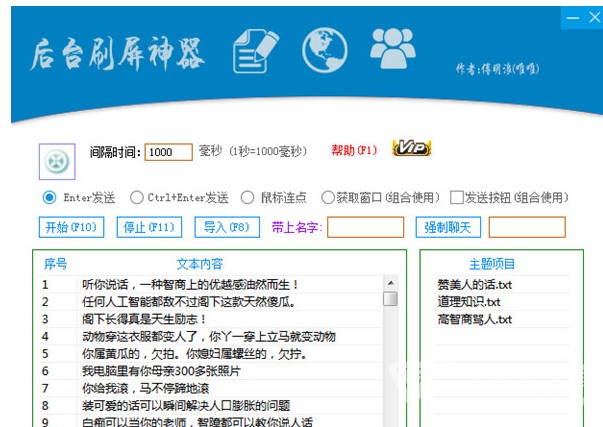The width and height of the screenshot is (603, 427).
Task: Enable the 发送按钮 checkbox
Action: pos(457,198)
